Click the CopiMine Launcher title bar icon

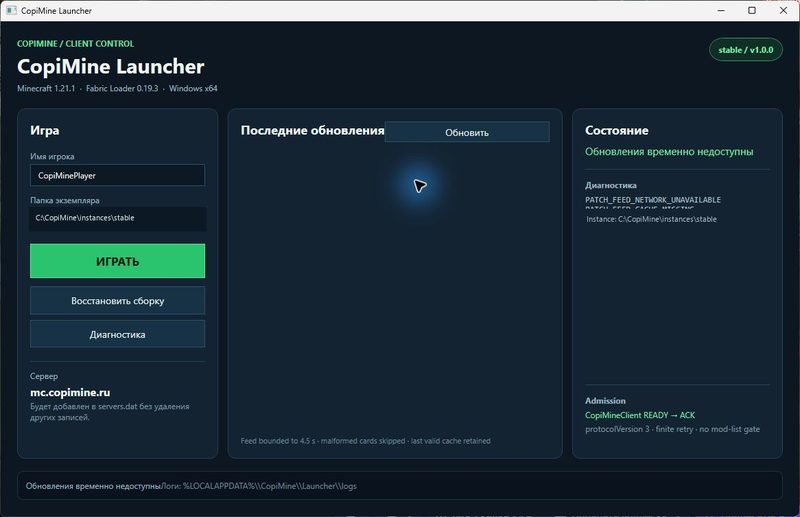point(11,10)
